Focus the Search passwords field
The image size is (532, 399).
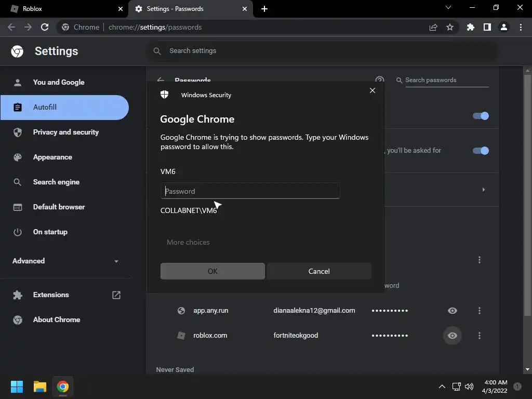tap(446, 80)
